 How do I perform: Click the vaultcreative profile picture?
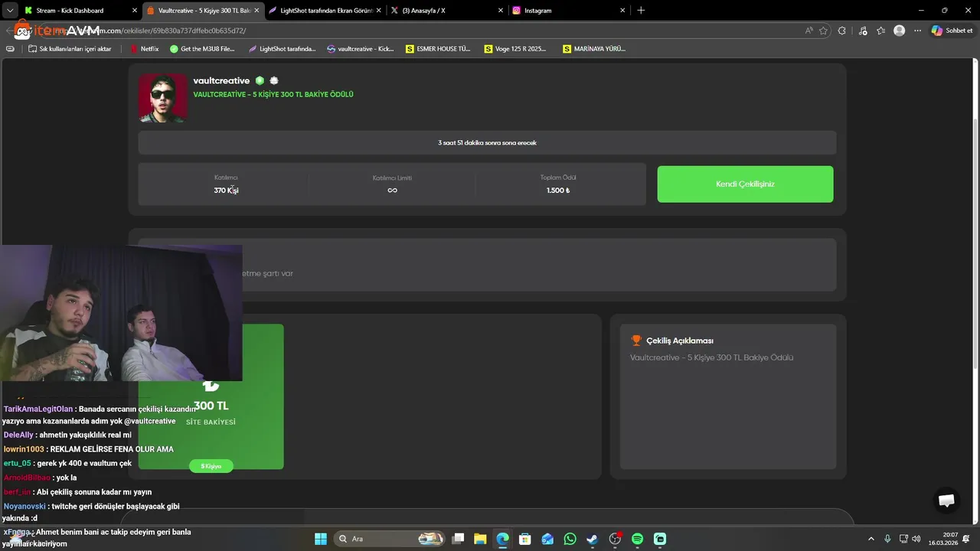pyautogui.click(x=163, y=98)
